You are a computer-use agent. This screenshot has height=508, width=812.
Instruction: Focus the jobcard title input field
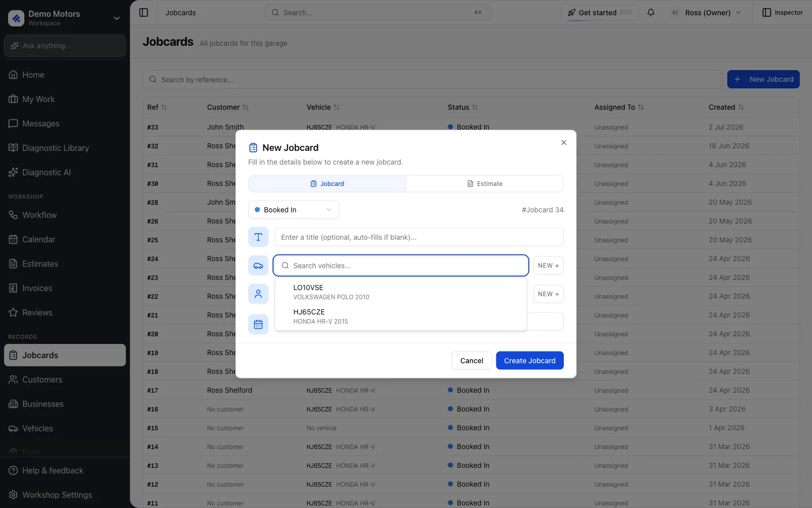(x=419, y=237)
